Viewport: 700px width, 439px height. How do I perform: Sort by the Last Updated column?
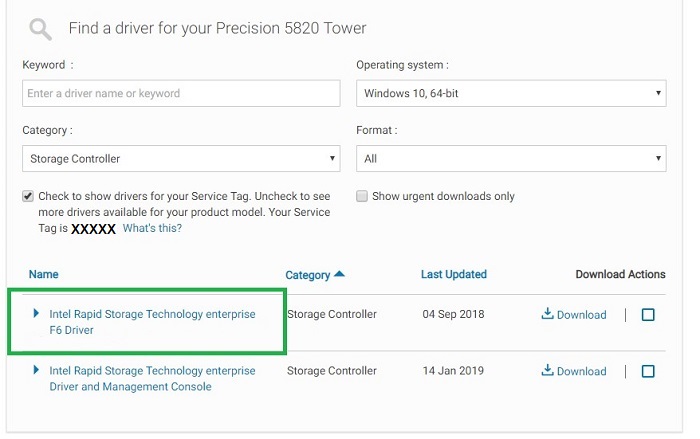[454, 274]
